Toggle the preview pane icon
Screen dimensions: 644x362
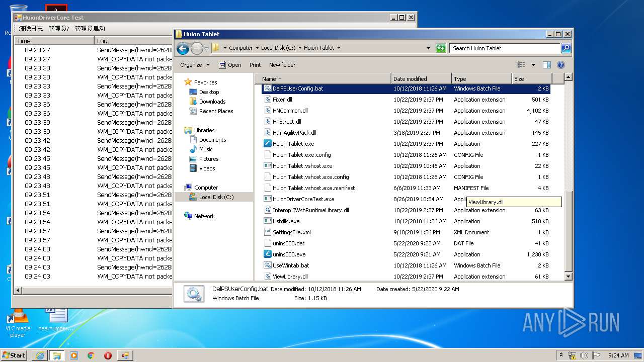click(x=547, y=65)
